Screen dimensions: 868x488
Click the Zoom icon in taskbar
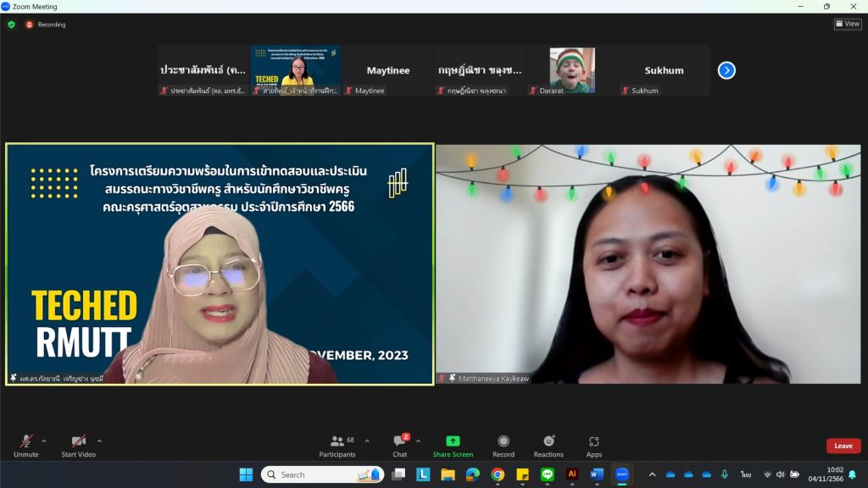(x=621, y=474)
